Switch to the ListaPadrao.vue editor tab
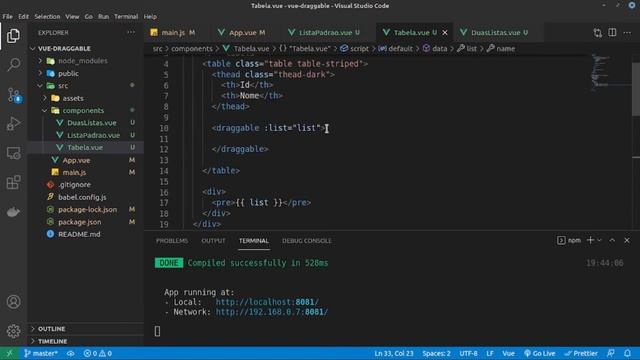 pyautogui.click(x=325, y=32)
